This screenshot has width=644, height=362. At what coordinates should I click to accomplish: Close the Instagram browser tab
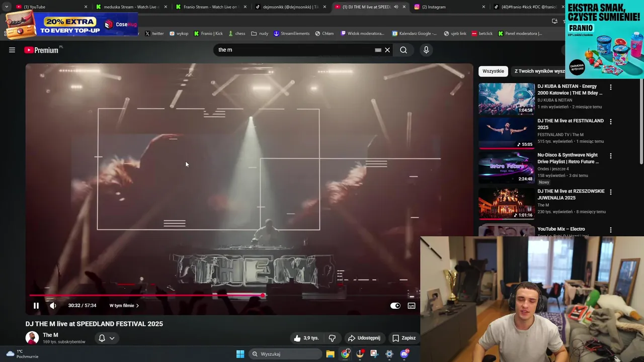coord(484,7)
